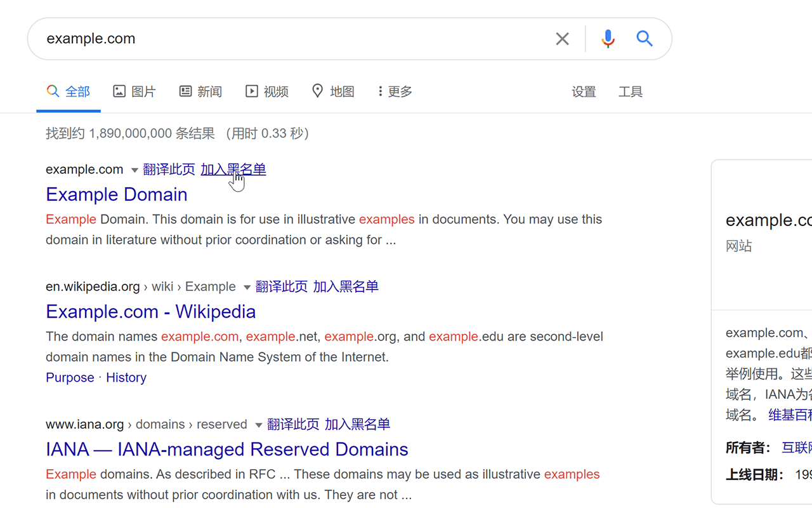Screen dimensions: 812x508
Task: Click the example.com URL above Example Domain
Action: pos(84,170)
